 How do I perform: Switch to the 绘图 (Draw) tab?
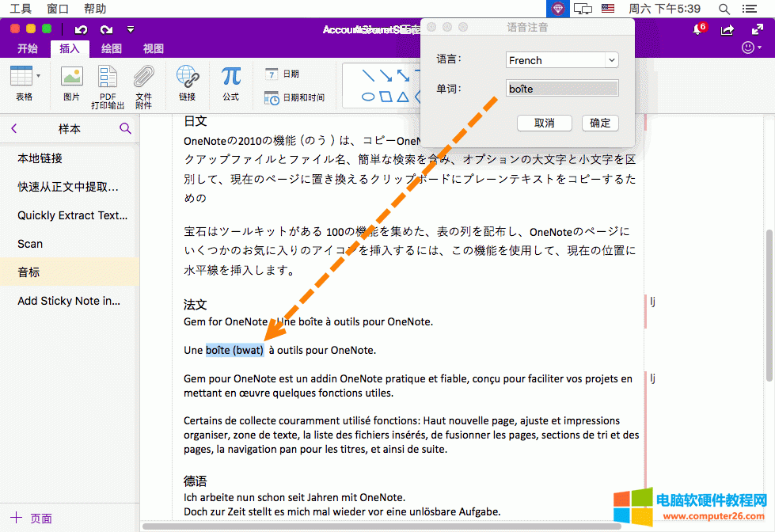tap(112, 48)
